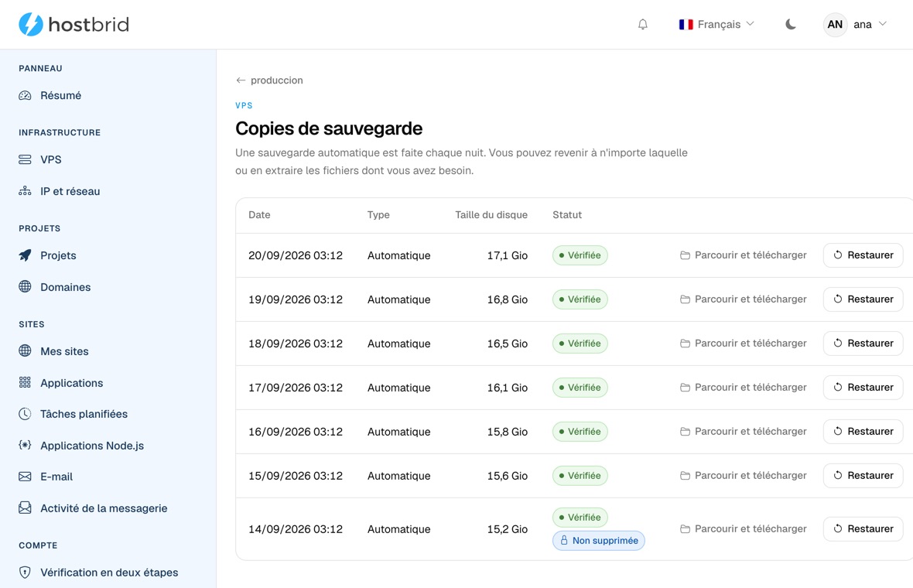
Task: Click the IP et réseau network icon
Action: (25, 191)
